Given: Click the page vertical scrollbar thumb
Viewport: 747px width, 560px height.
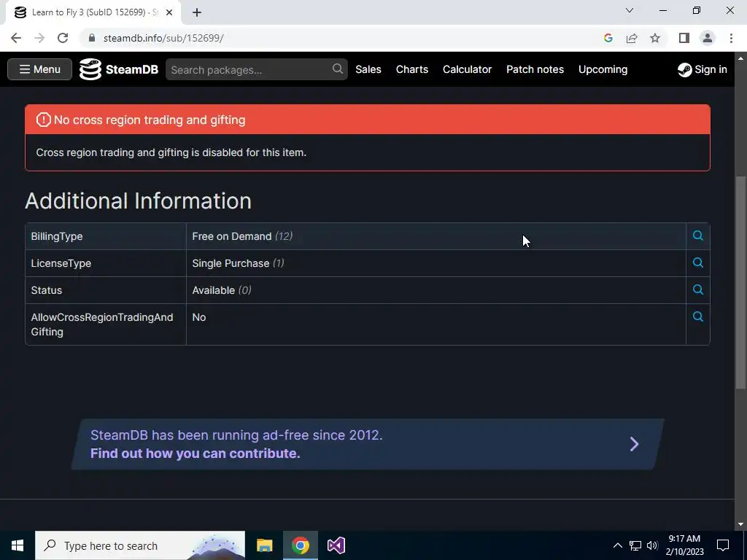Looking at the screenshot, I should pos(740,282).
